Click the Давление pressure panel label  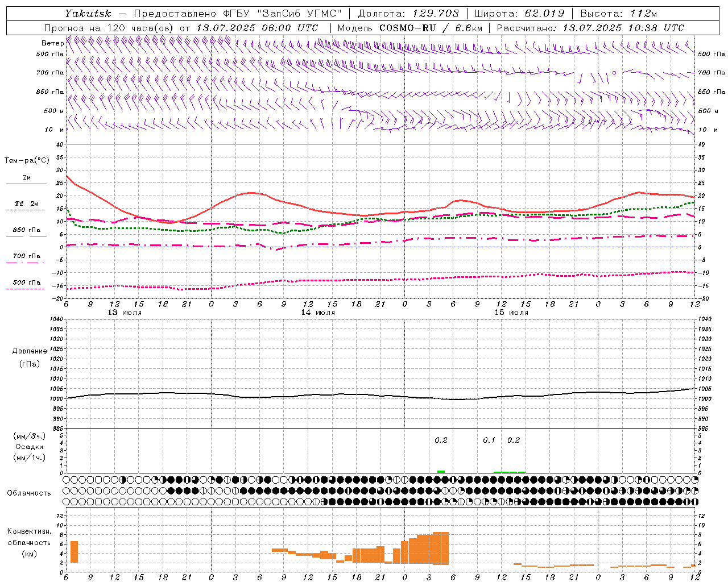click(x=30, y=351)
